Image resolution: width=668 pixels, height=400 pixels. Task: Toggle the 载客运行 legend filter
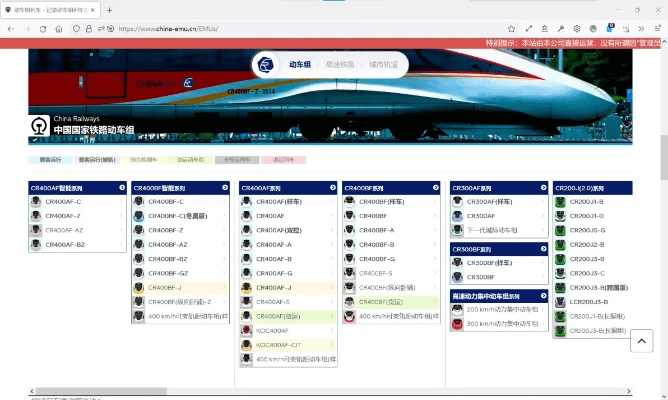click(x=50, y=159)
